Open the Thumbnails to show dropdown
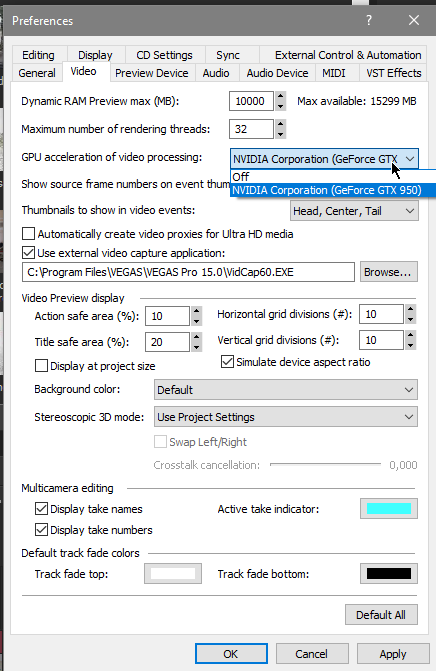This screenshot has width=436, height=671. pos(354,211)
